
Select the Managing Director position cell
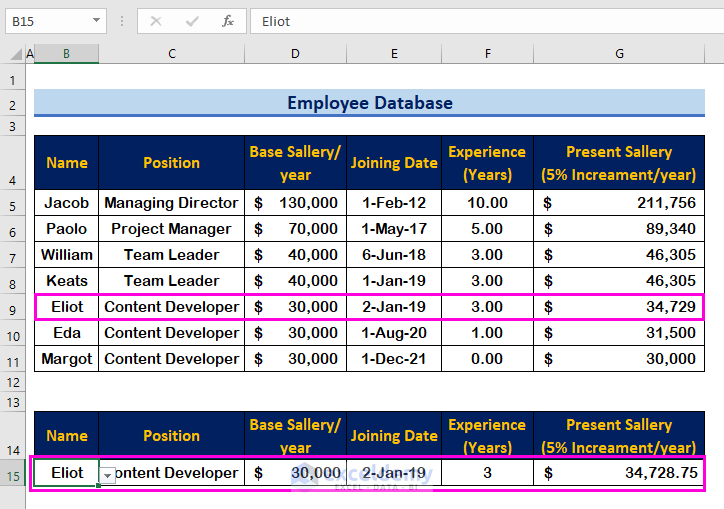171,203
